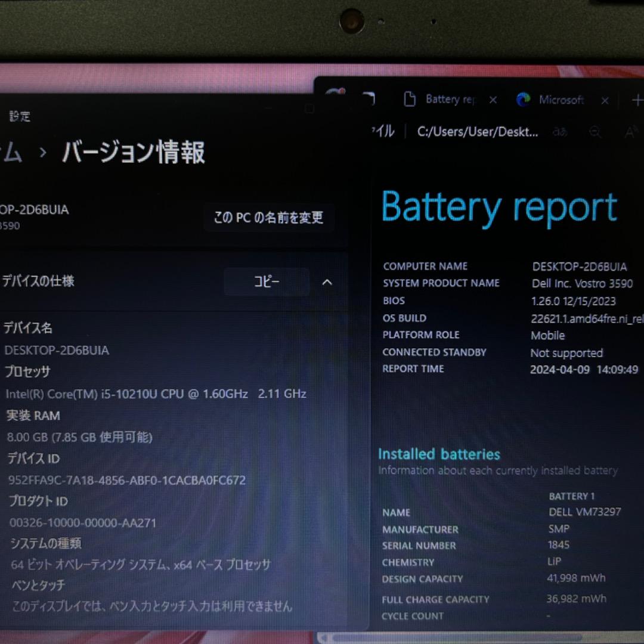Screen dimensions: 644x644
Task: Select product ID 00326-10000-00000-AA271
Action: coord(83,523)
